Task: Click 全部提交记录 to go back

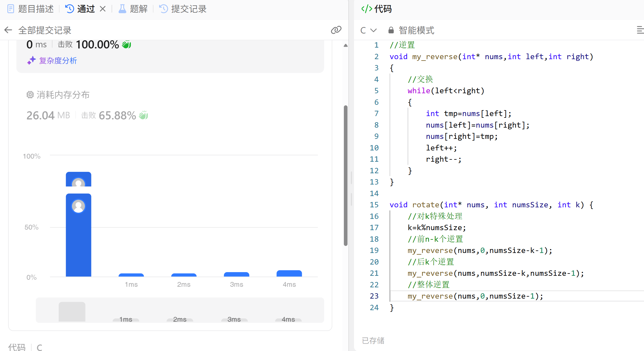Action: [45, 30]
